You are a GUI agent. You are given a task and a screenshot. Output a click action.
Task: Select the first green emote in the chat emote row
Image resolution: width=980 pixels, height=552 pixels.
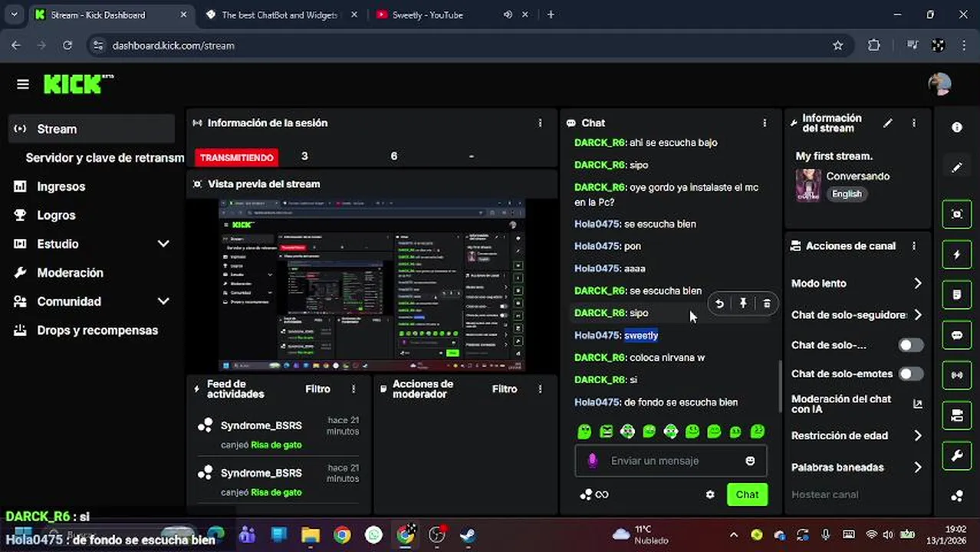point(584,432)
